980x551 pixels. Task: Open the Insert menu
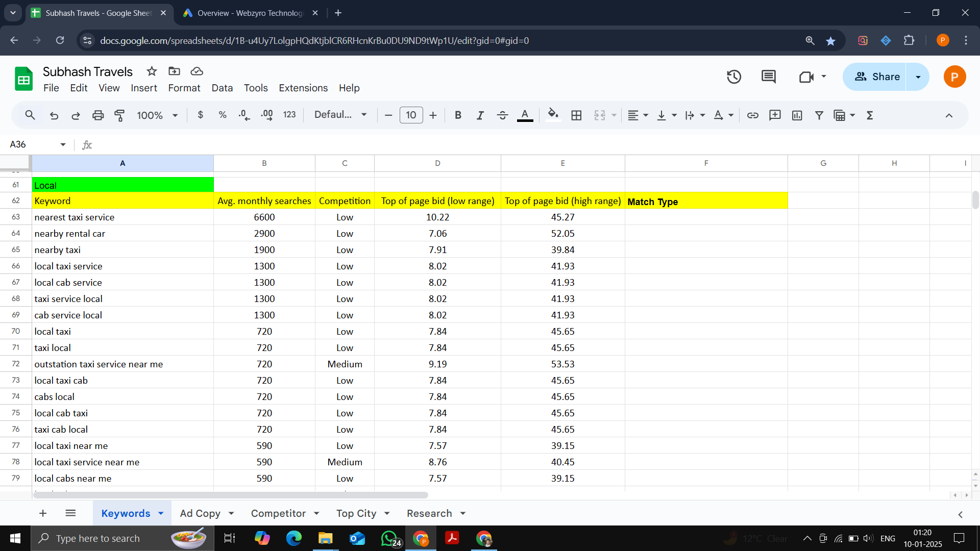144,88
